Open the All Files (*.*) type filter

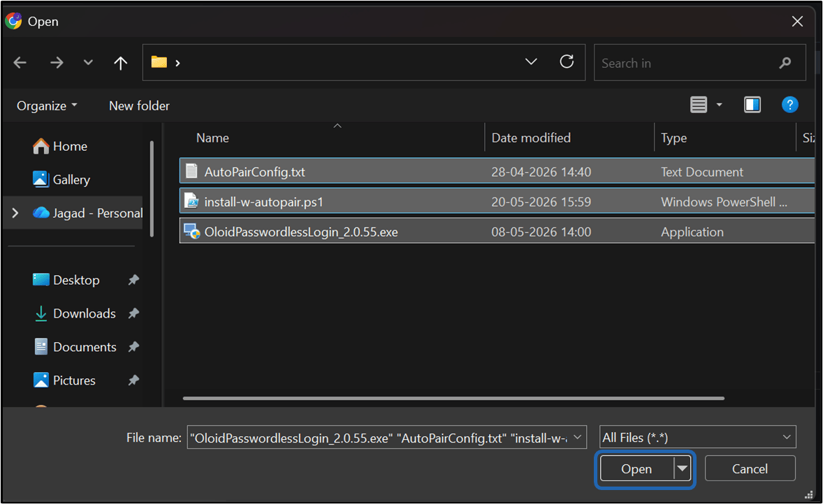(x=697, y=438)
